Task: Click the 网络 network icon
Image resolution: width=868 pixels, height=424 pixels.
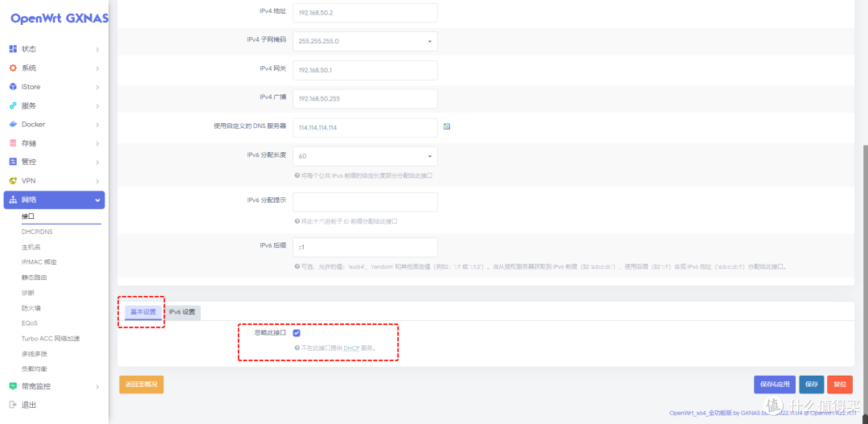Action: tap(14, 200)
